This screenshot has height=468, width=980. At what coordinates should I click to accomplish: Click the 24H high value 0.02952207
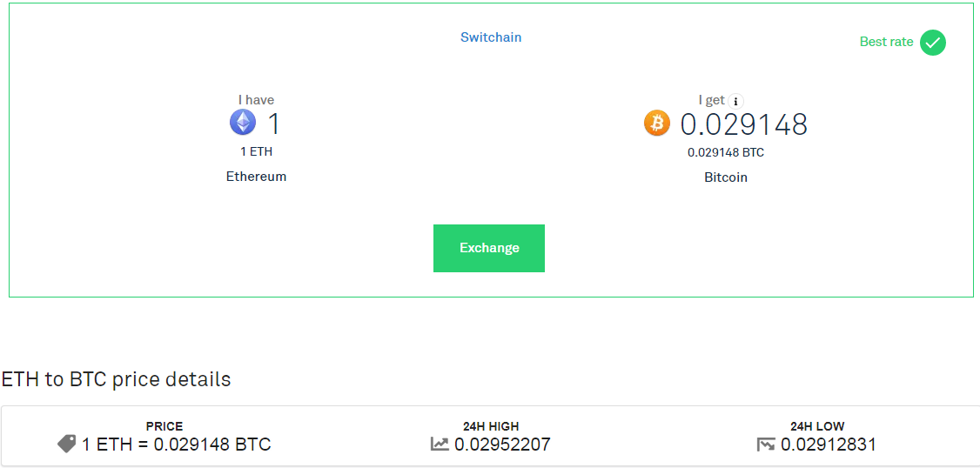[x=502, y=445]
